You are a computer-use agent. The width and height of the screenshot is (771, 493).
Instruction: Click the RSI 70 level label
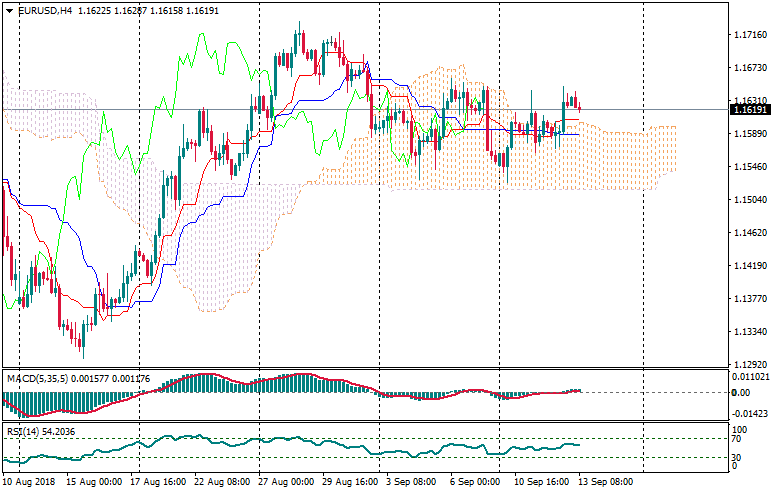[x=737, y=439]
